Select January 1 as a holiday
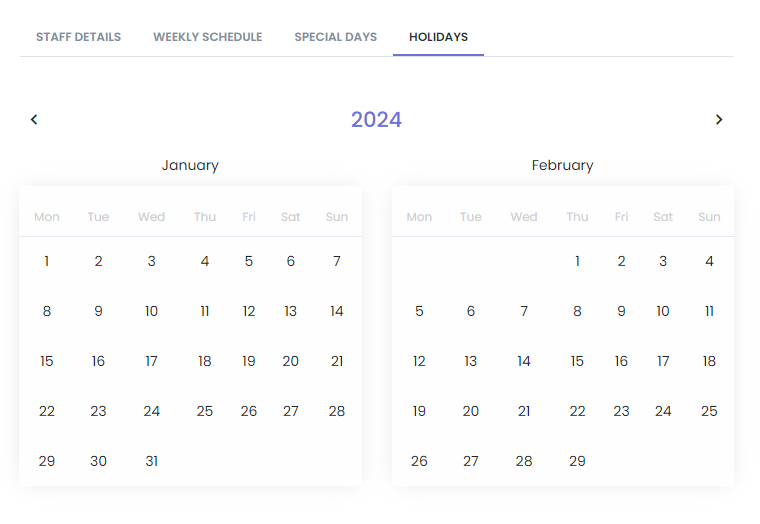Viewport: 760px width, 524px height. click(47, 261)
